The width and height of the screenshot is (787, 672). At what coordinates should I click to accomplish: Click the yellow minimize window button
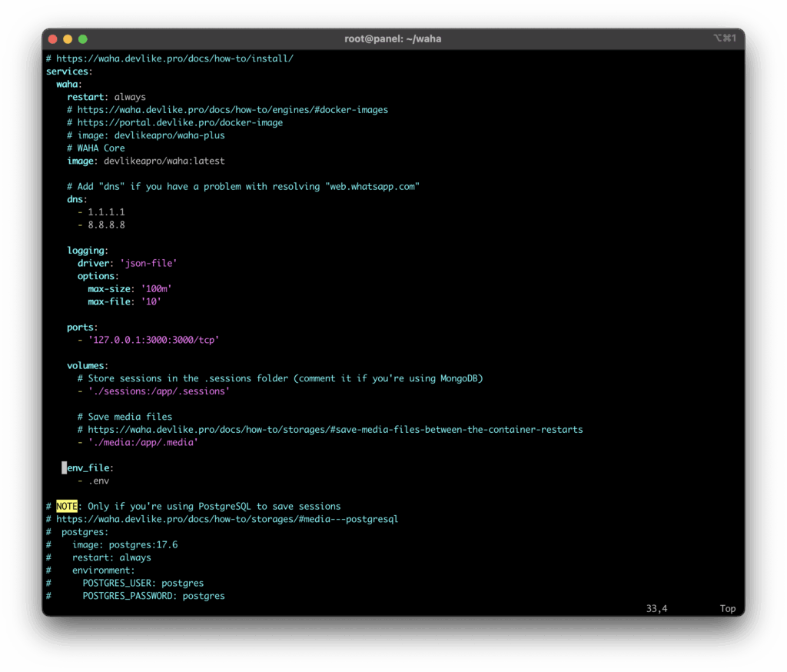click(x=68, y=38)
